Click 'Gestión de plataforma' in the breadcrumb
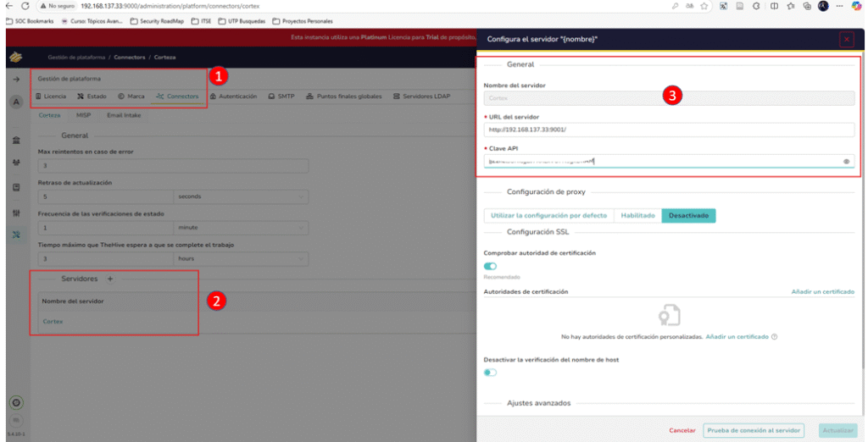This screenshot has width=868, height=442. 76,57
